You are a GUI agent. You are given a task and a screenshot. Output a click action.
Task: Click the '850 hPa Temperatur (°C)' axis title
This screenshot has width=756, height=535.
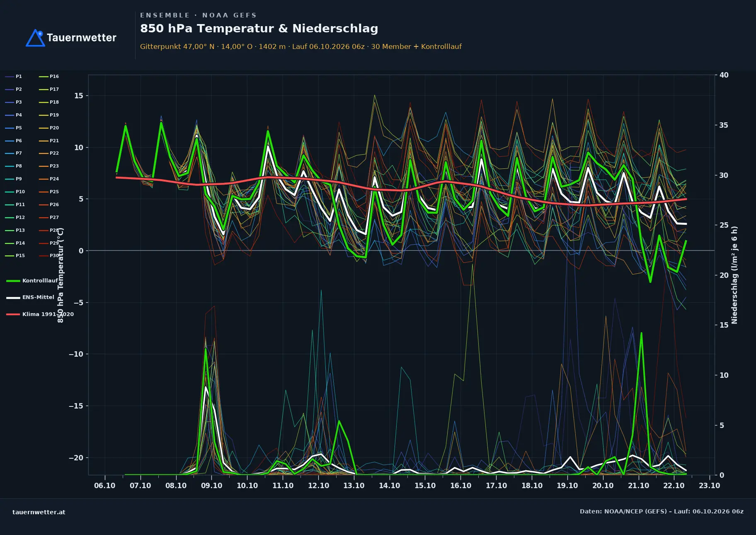61,275
